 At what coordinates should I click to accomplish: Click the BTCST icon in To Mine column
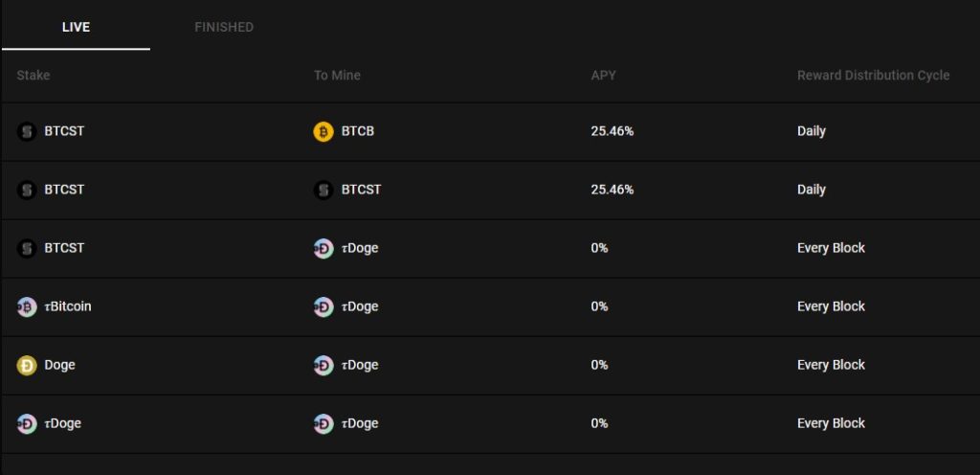pos(323,190)
